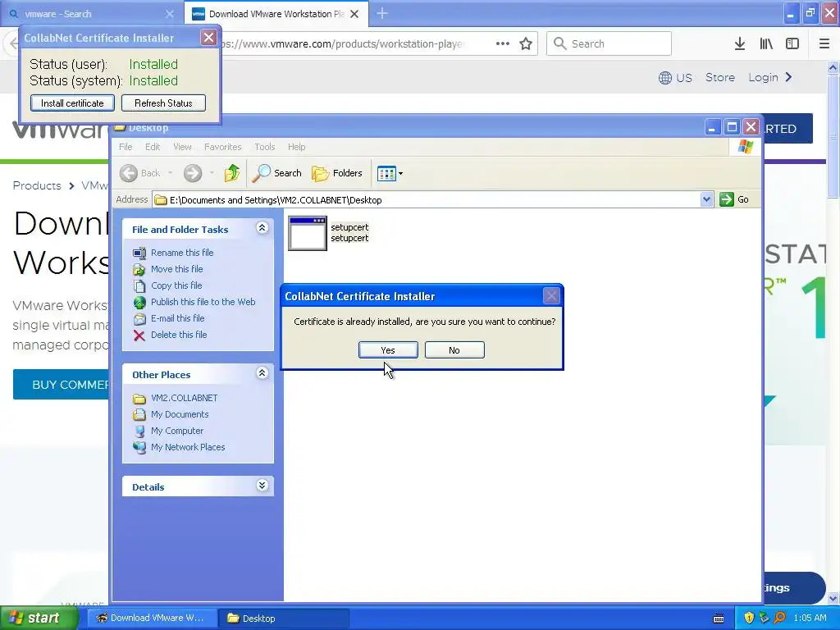Image resolution: width=840 pixels, height=630 pixels.
Task: Open My Network Places from Other Places
Action: tap(188, 447)
